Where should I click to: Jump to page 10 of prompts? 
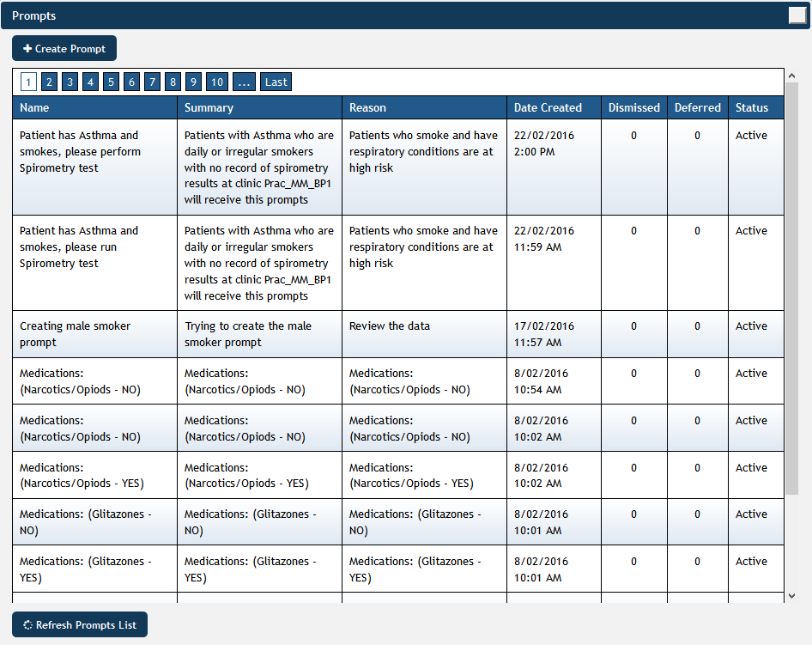pyautogui.click(x=217, y=82)
